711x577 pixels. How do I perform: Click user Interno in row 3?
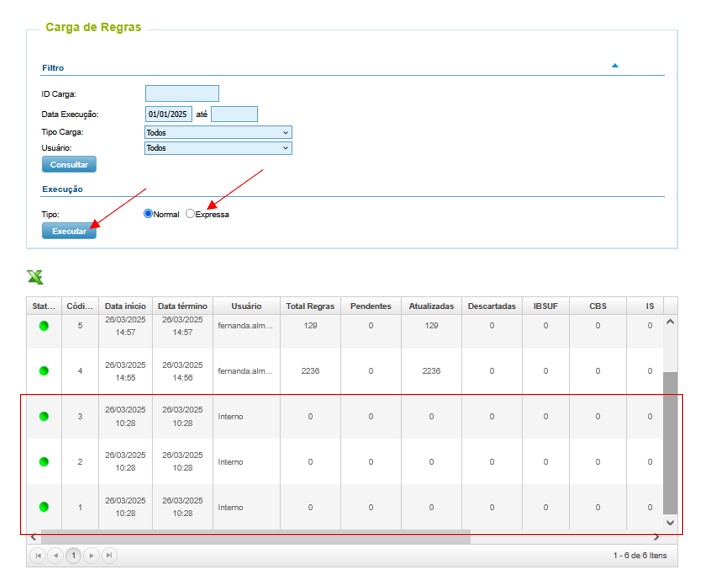point(230,416)
